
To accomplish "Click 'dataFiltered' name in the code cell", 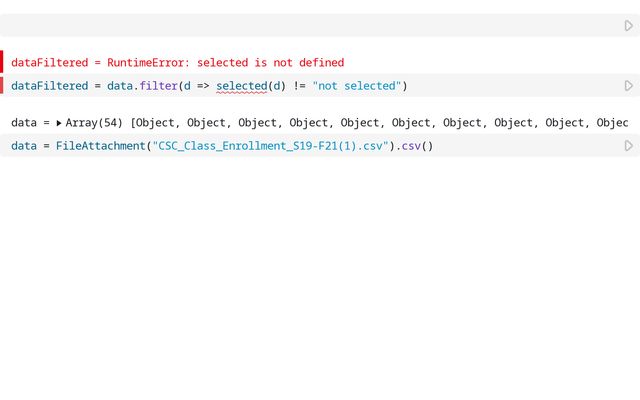I will point(49,86).
